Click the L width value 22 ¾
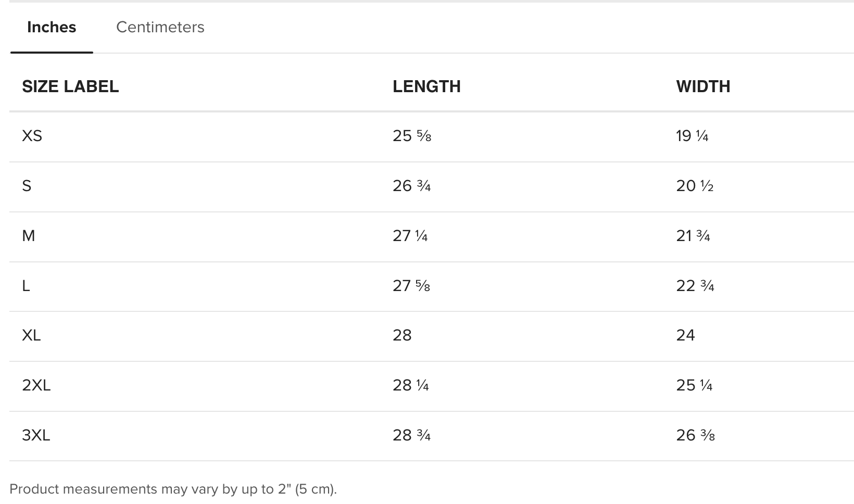 [695, 286]
